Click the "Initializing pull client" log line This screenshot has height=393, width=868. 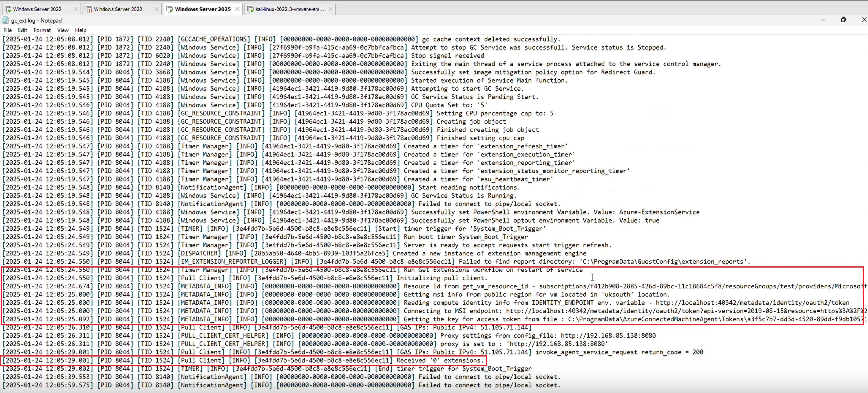[x=441, y=278]
